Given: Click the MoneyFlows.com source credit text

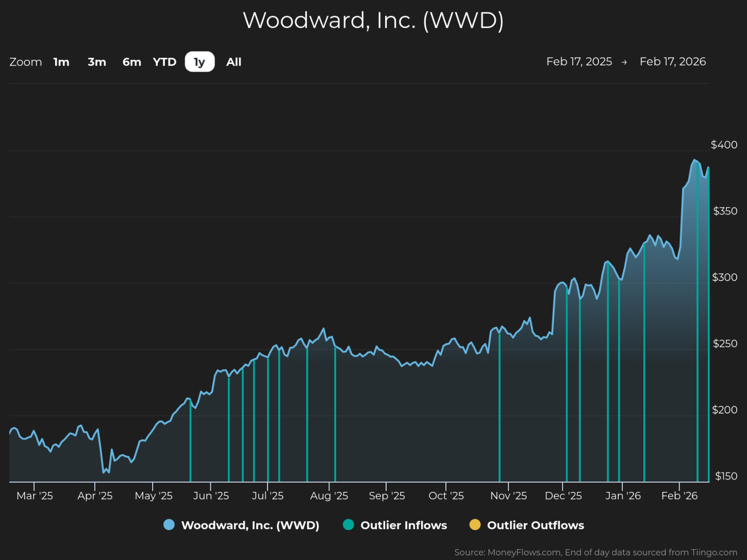Looking at the screenshot, I should coord(595,552).
